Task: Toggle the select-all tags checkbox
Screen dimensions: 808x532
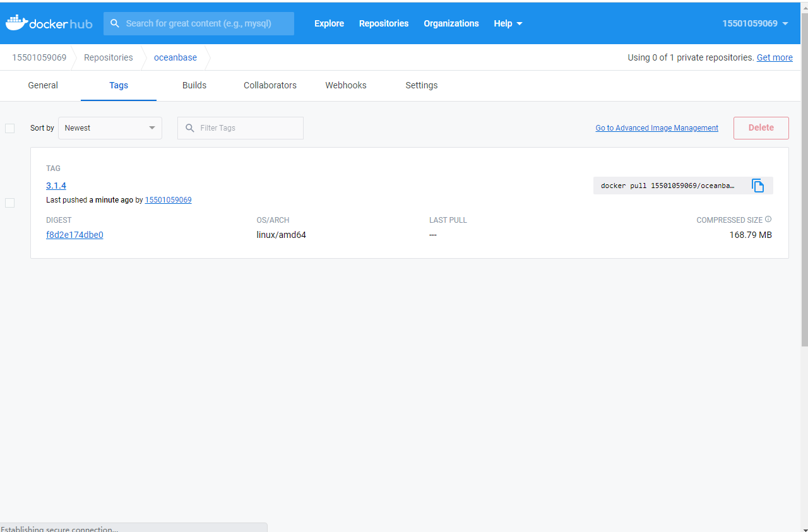Action: 9,128
